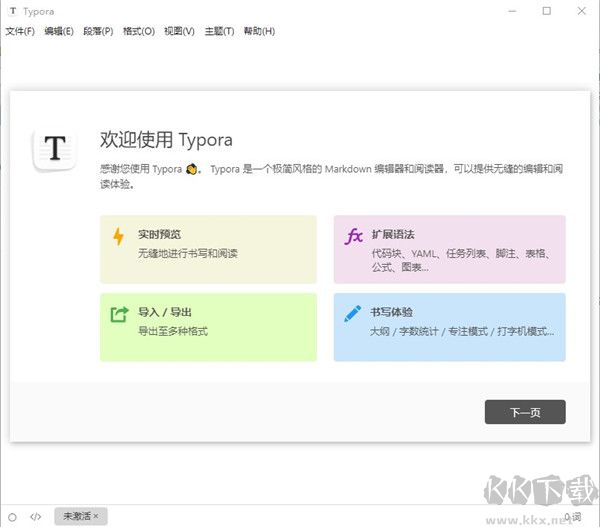Open the 帮助(H) menu

[259, 32]
